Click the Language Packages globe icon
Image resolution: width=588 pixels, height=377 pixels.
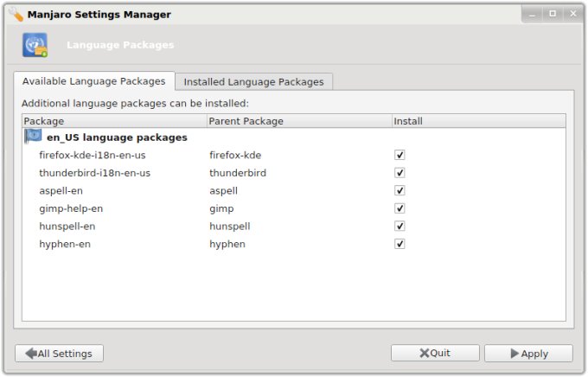35,45
